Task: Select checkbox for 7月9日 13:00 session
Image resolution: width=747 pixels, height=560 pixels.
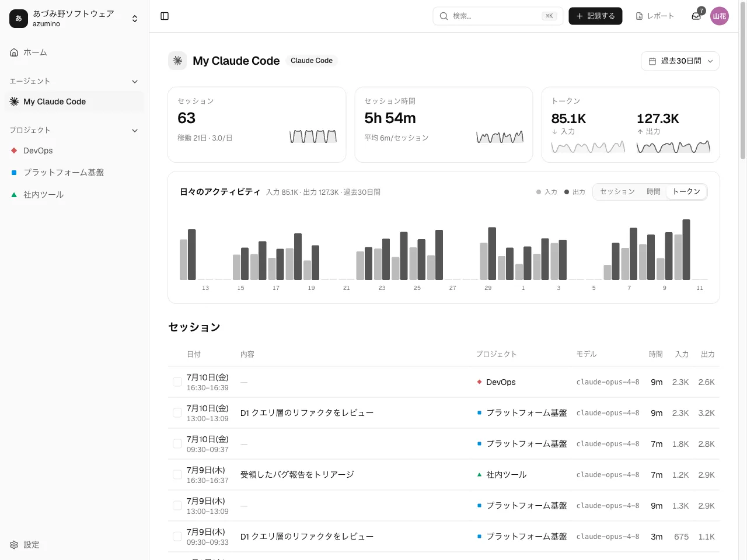Action: tap(177, 506)
